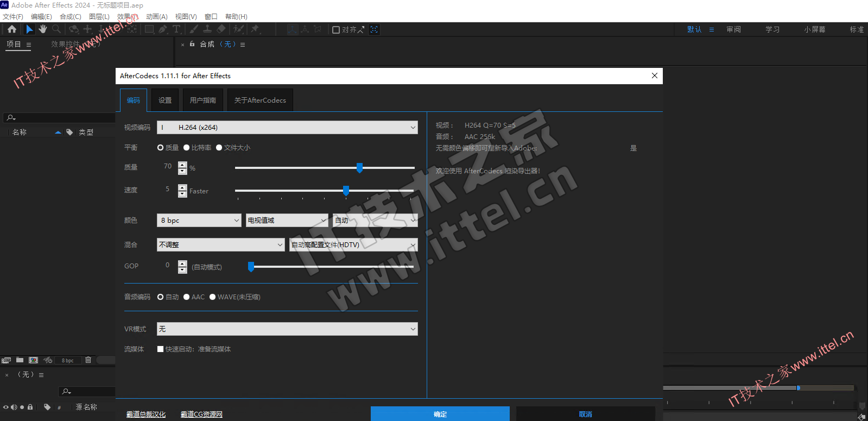
Task: Select the Rectangle shape tool
Action: (149, 29)
